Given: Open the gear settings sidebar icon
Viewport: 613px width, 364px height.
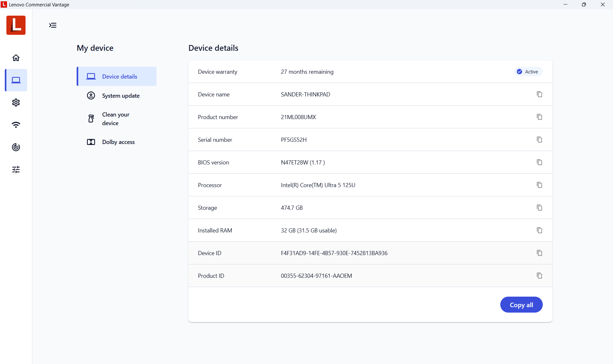Looking at the screenshot, I should click(x=16, y=102).
